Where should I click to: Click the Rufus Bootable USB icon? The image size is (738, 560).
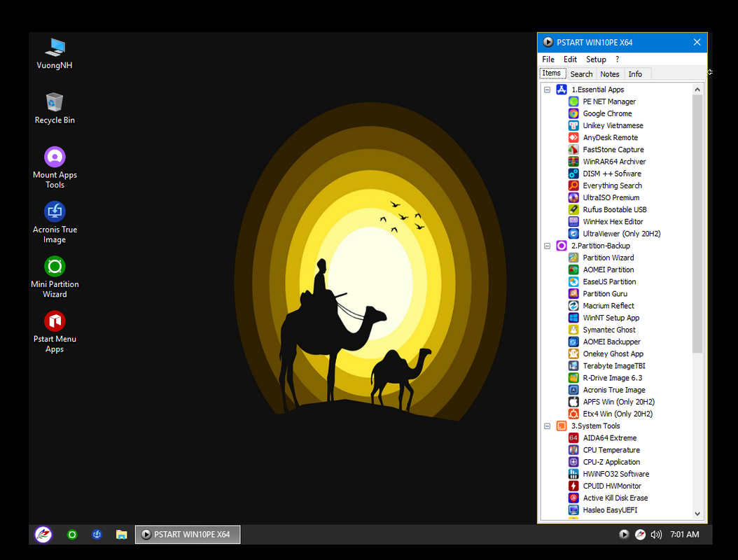[573, 209]
